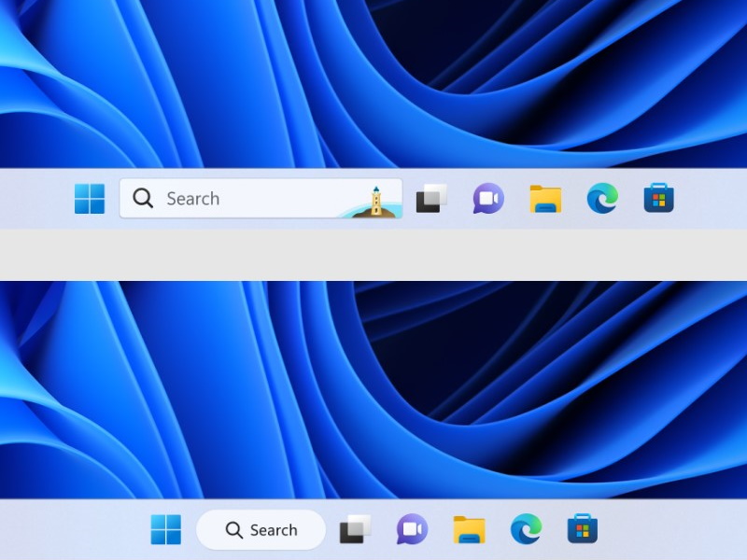
Task: Click the wide Search box with lighthouse
Action: click(x=261, y=199)
